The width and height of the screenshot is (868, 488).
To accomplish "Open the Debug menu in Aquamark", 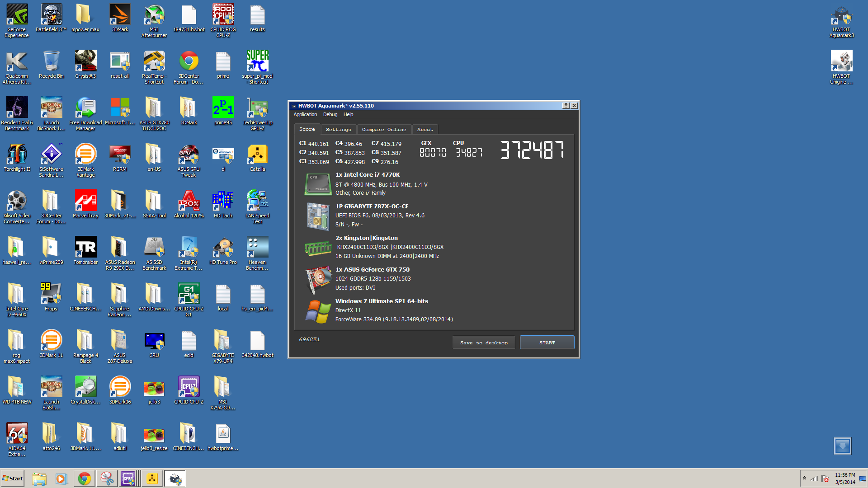I will click(330, 115).
